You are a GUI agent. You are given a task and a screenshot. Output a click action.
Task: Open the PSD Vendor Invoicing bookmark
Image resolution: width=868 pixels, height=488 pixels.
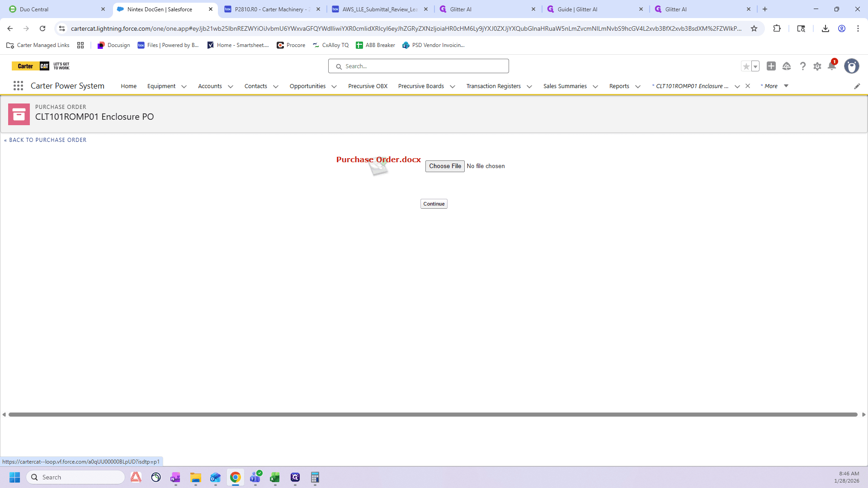434,45
